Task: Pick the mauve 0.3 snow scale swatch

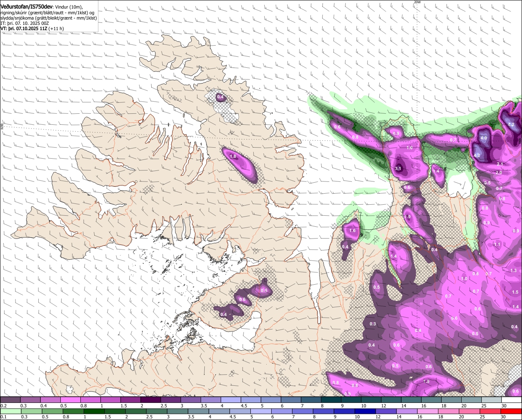Action: pyautogui.click(x=30, y=400)
